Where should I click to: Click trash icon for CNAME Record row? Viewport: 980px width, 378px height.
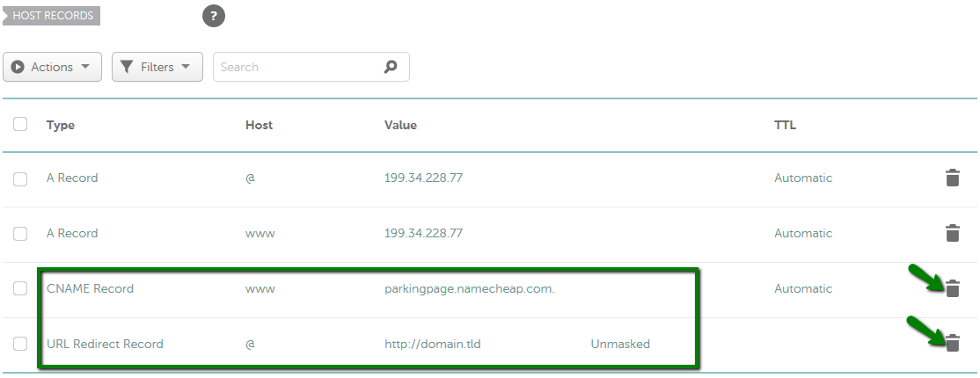click(x=952, y=288)
